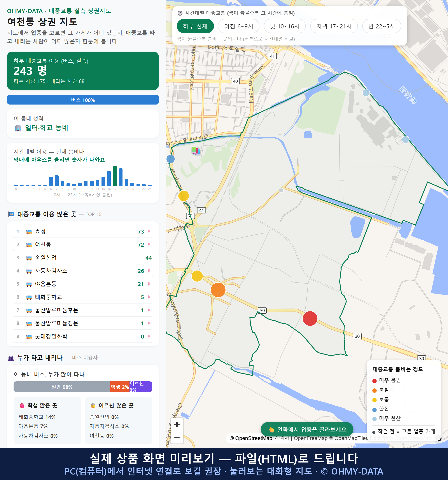Open the 효성 bus stop row
Viewport: 448px width, 480px height.
pyautogui.click(x=83, y=232)
